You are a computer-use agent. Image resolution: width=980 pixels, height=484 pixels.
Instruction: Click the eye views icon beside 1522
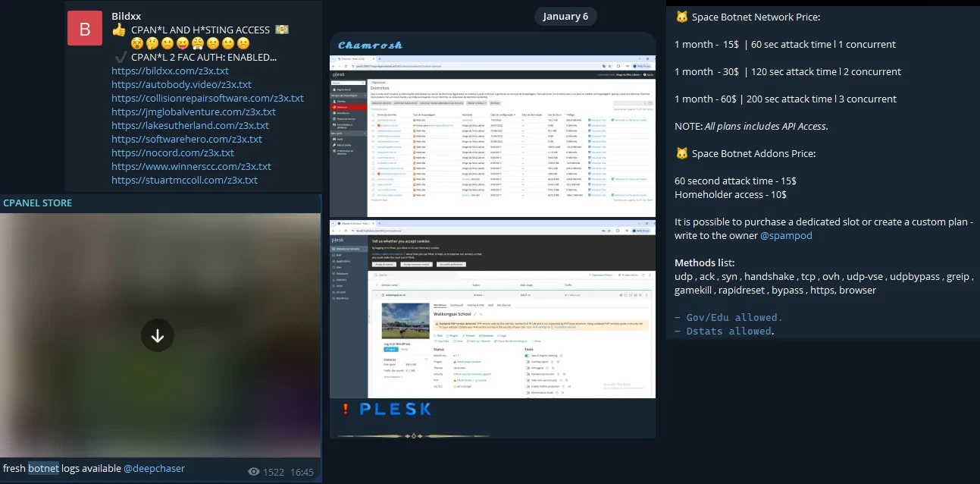254,472
